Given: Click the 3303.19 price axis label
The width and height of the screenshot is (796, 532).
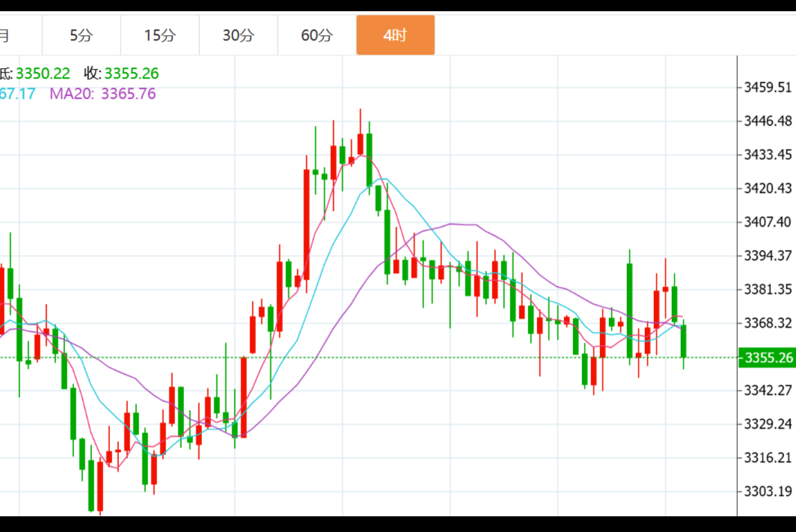Looking at the screenshot, I should [x=768, y=492].
